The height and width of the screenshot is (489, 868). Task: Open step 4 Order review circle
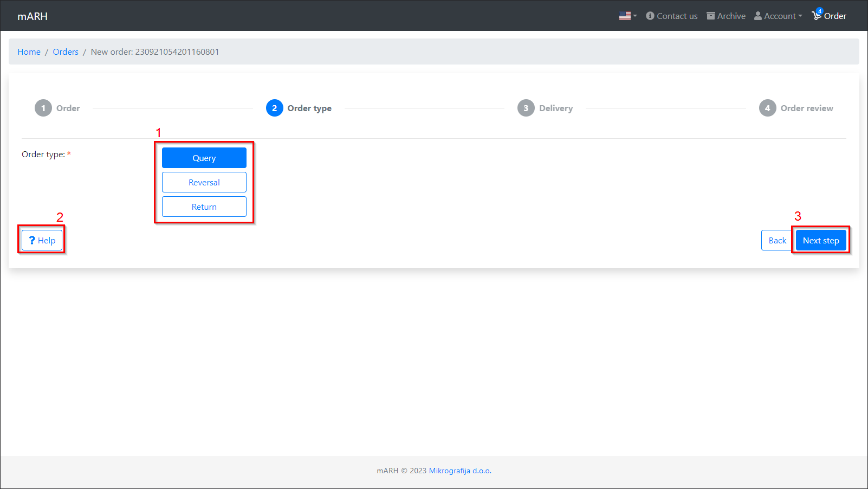(x=767, y=108)
